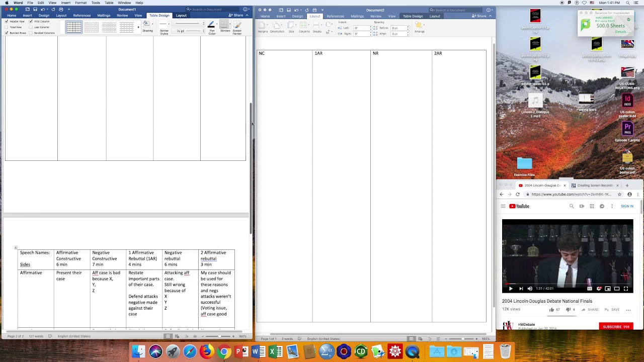Click the like thumbs-up icon
The height and width of the screenshot is (362, 644).
[551, 310]
